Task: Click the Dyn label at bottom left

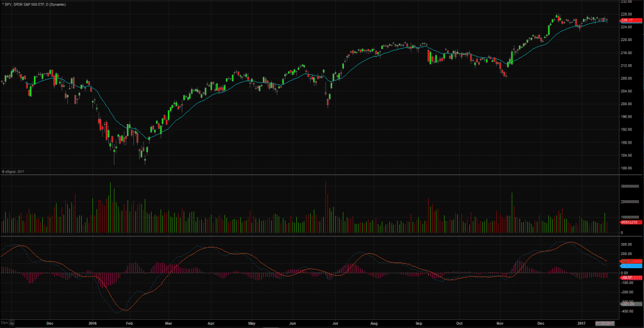Action: (x=4, y=323)
